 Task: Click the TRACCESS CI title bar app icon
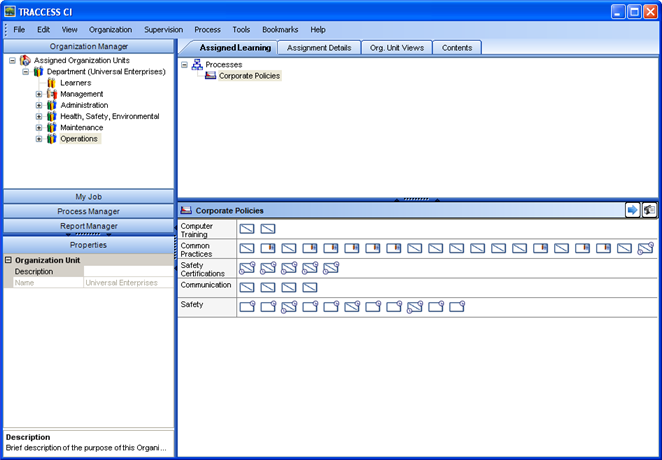[10, 11]
